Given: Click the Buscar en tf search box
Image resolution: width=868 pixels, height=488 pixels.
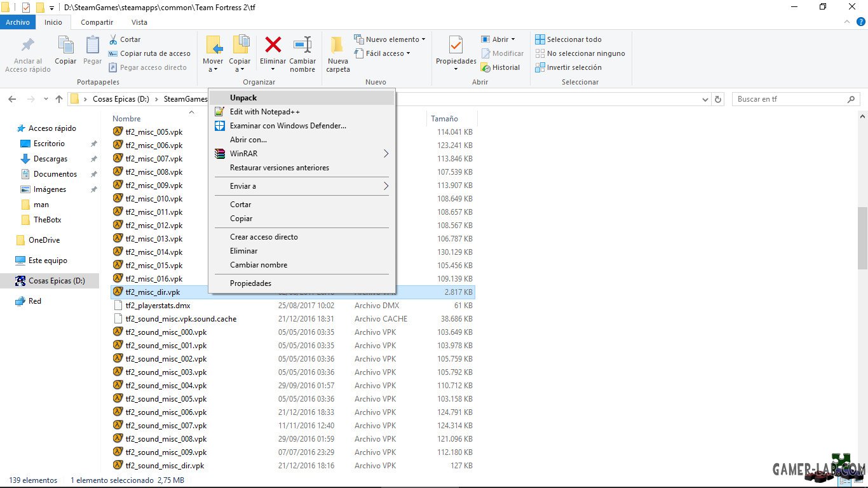Looking at the screenshot, I should pos(796,99).
